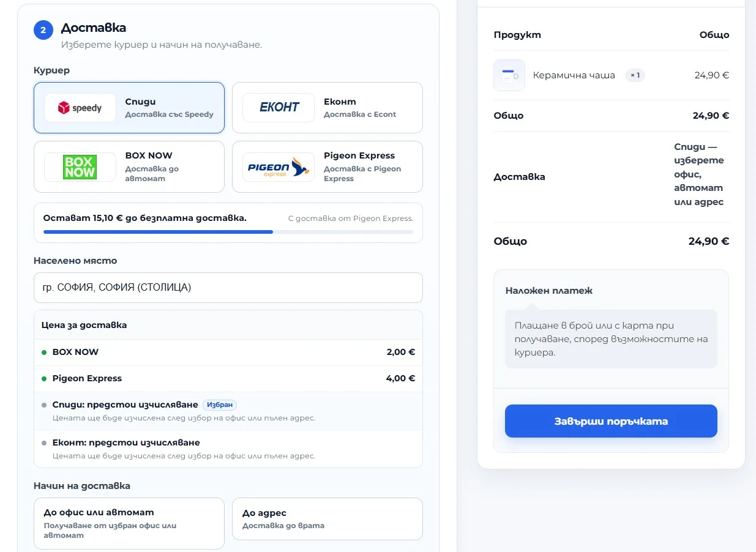Click the BOX NOW 2,00 € price row
Screen dimensions: 756x552
click(228, 352)
